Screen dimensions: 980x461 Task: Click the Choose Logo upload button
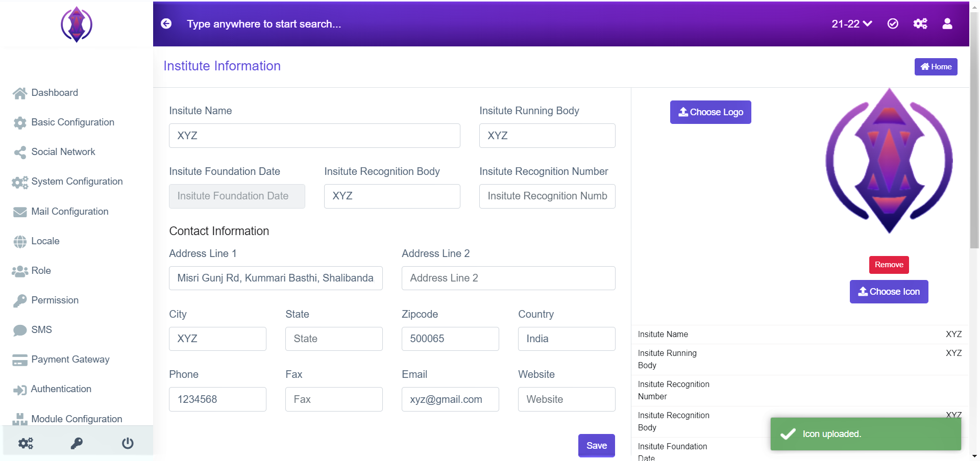pos(710,112)
